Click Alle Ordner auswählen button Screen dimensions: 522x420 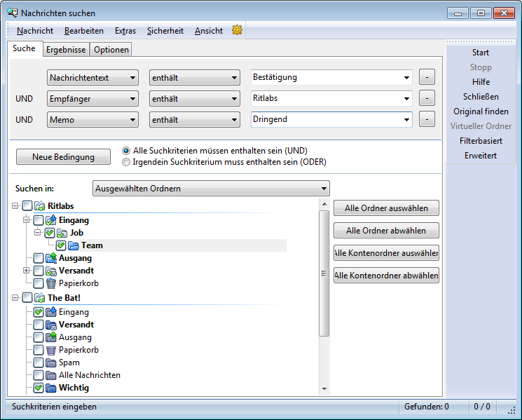(386, 208)
